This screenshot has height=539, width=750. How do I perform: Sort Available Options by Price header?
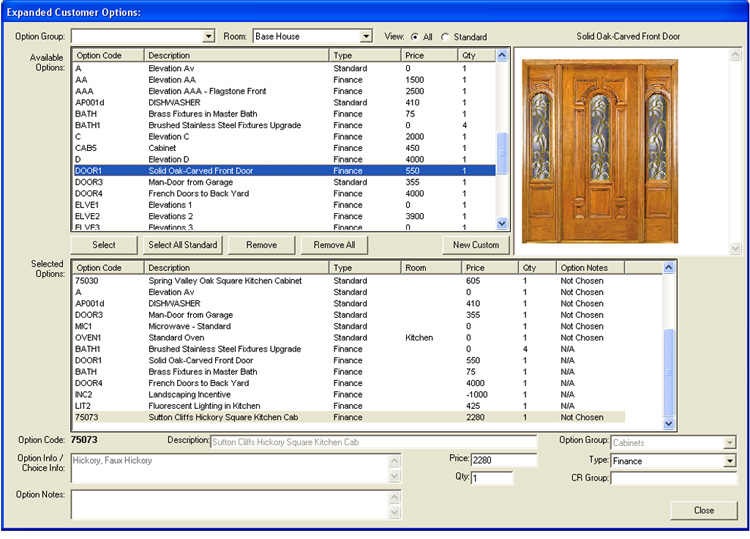point(430,55)
